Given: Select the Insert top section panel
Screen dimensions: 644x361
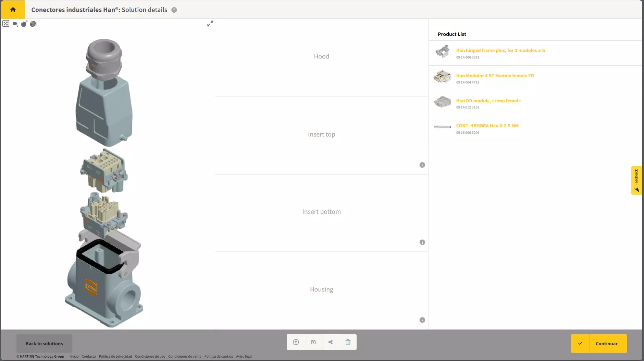Looking at the screenshot, I should [321, 136].
